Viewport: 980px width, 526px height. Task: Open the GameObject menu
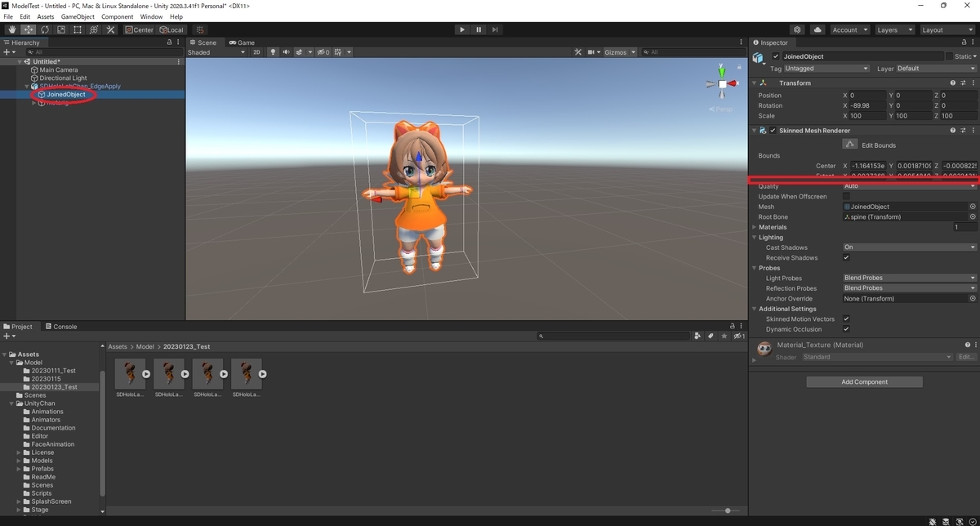[78, 16]
